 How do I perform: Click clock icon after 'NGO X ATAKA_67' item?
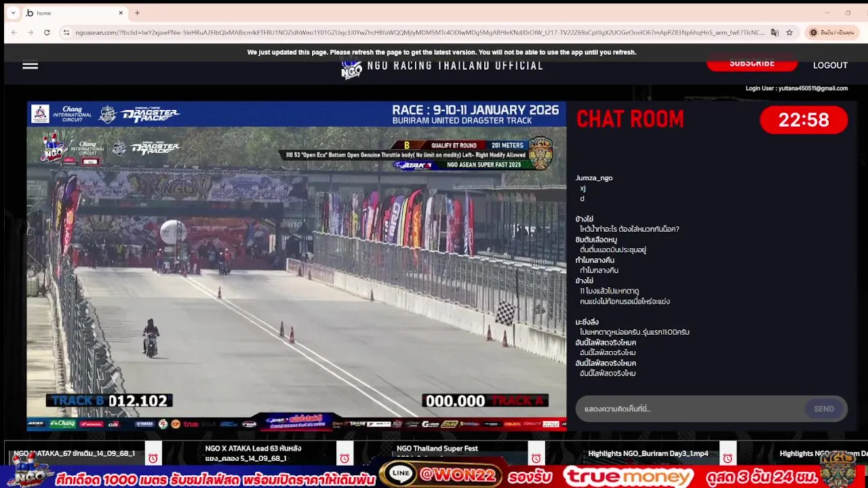click(x=153, y=458)
